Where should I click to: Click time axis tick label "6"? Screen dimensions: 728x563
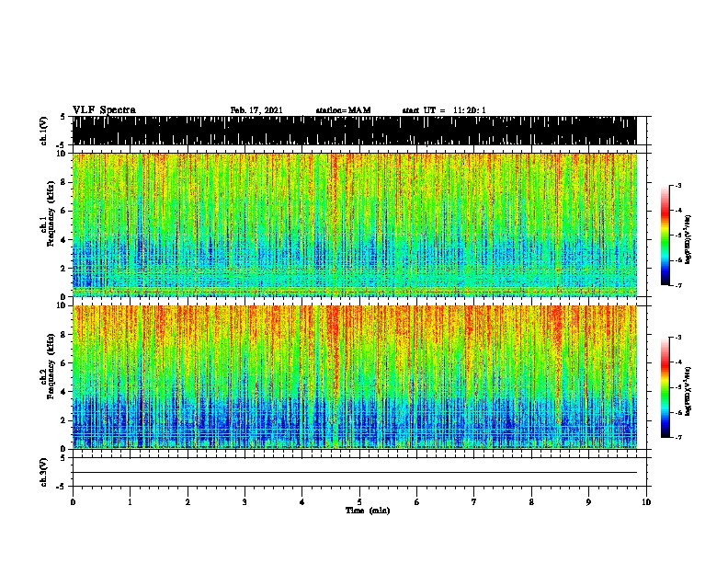click(x=417, y=502)
